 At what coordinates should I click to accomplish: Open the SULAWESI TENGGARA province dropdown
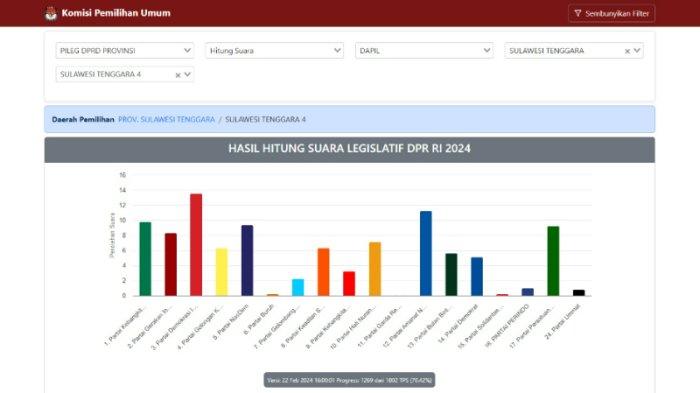coord(574,50)
